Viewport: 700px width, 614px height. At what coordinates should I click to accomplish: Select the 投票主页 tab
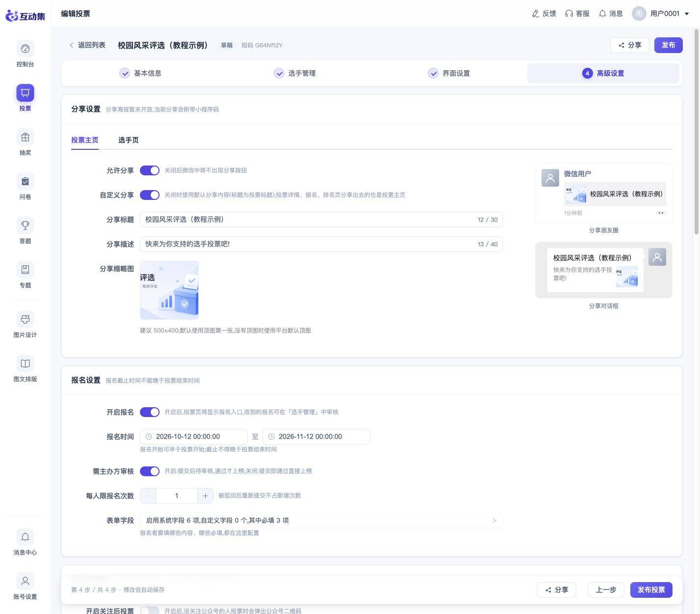coord(85,140)
